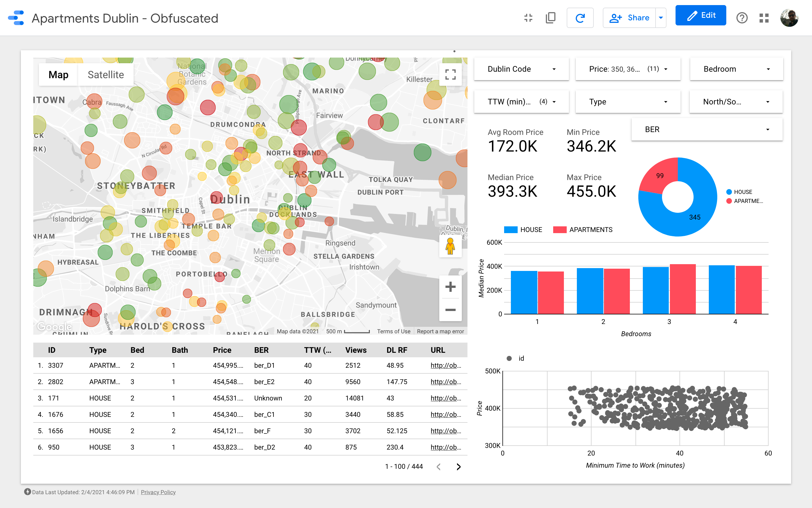The image size is (812, 508).
Task: Open URL link for ID 171
Action: click(x=445, y=398)
